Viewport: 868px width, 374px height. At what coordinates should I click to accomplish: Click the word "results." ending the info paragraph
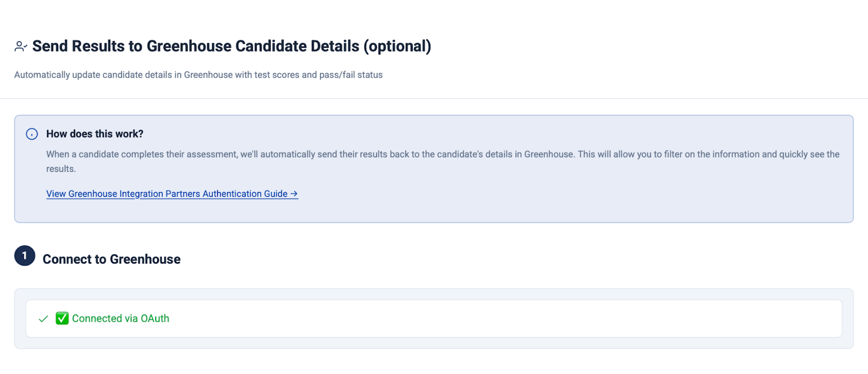point(61,169)
